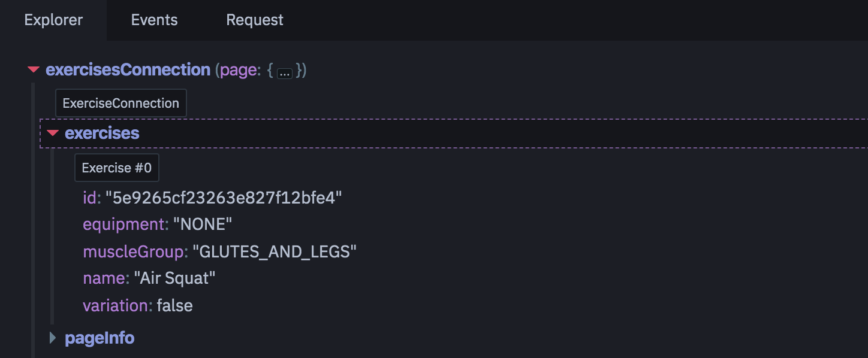Click the "Air Squat" name value
868x358 pixels.
click(174, 278)
